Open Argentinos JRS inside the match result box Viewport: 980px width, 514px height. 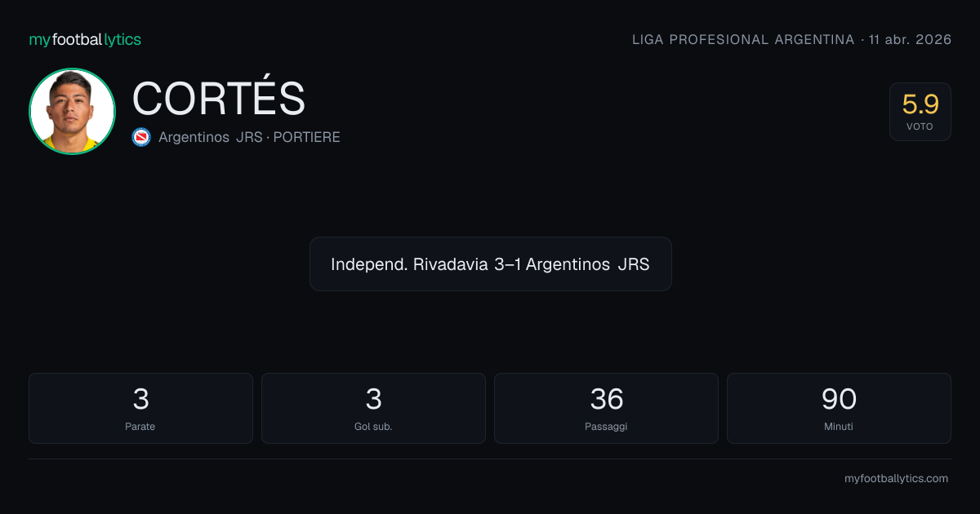click(588, 264)
